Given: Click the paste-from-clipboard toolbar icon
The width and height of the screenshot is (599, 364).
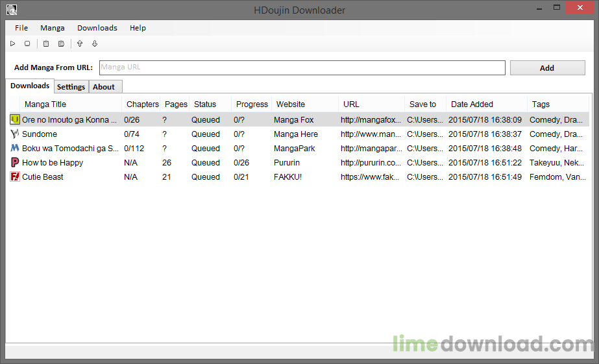Looking at the screenshot, I should click(x=46, y=43).
